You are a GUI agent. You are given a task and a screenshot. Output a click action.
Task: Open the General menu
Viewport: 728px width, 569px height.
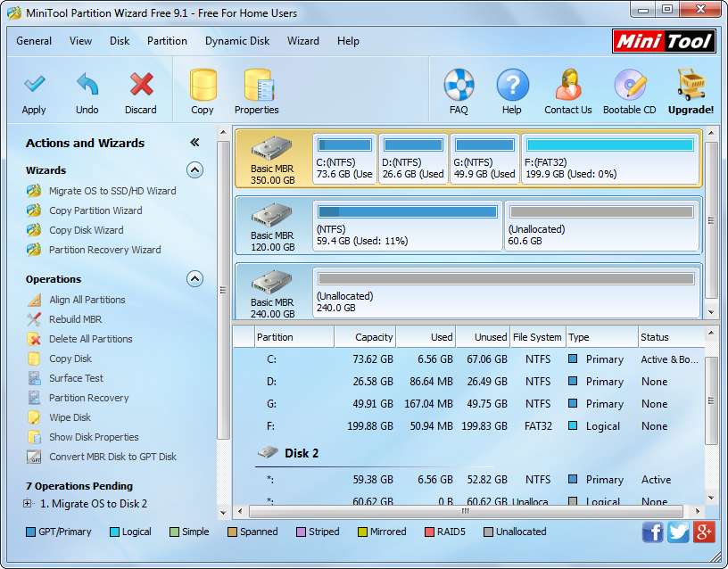[x=34, y=41]
